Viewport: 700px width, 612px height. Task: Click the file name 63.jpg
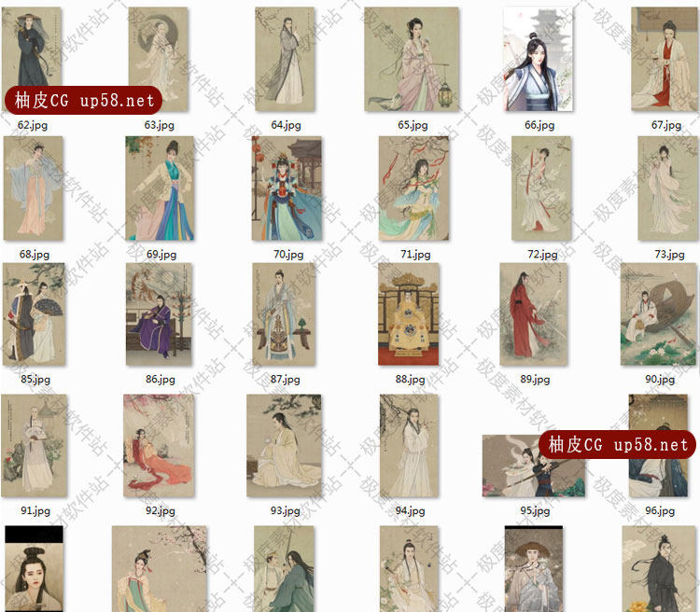tap(159, 125)
